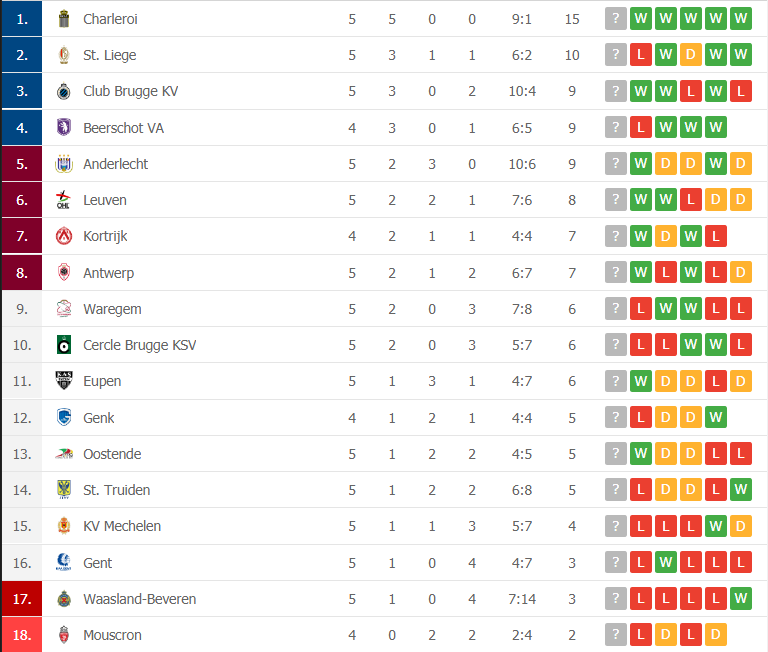Click the Genk blue crest icon

(64, 417)
